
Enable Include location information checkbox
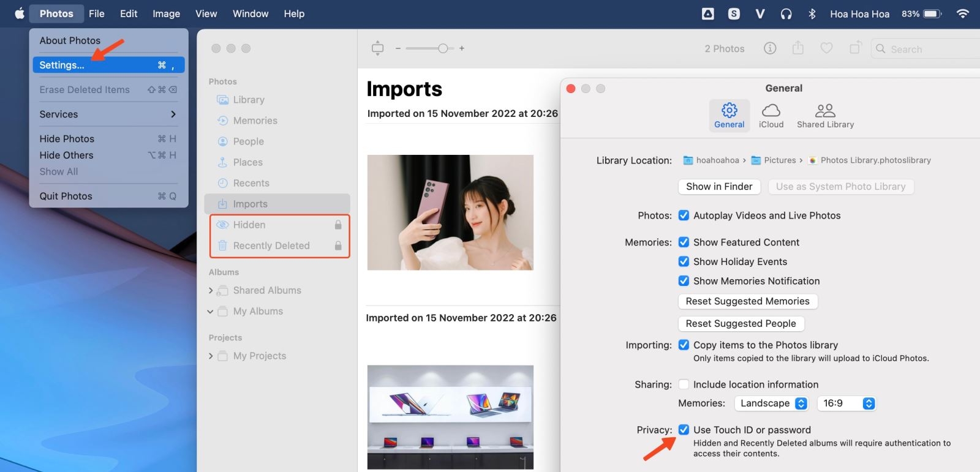tap(684, 384)
